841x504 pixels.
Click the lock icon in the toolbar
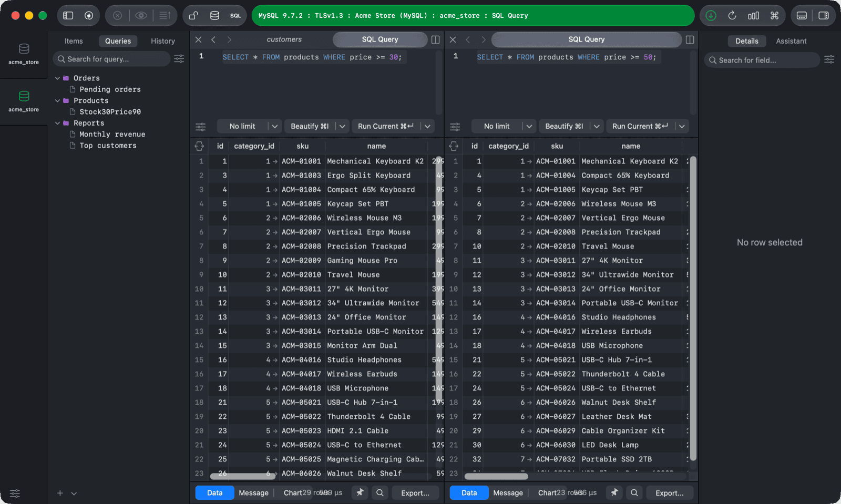coord(193,16)
